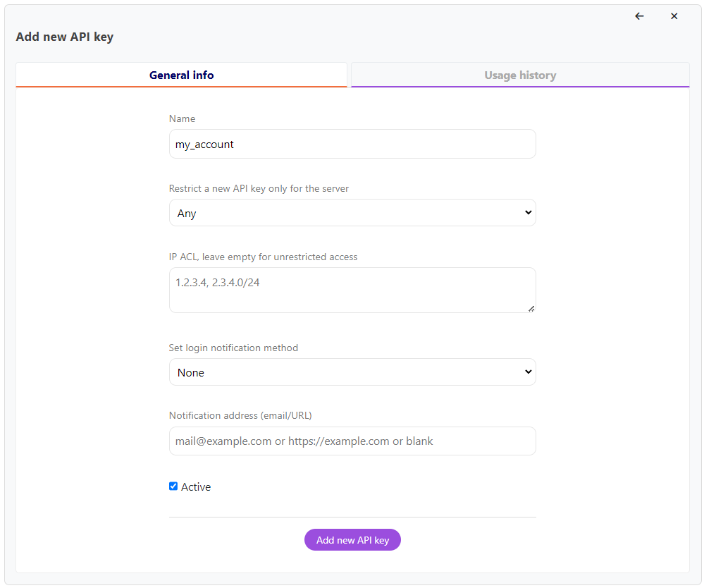Image resolution: width=704 pixels, height=588 pixels.
Task: Expand the login notification method dropdown
Action: (352, 372)
